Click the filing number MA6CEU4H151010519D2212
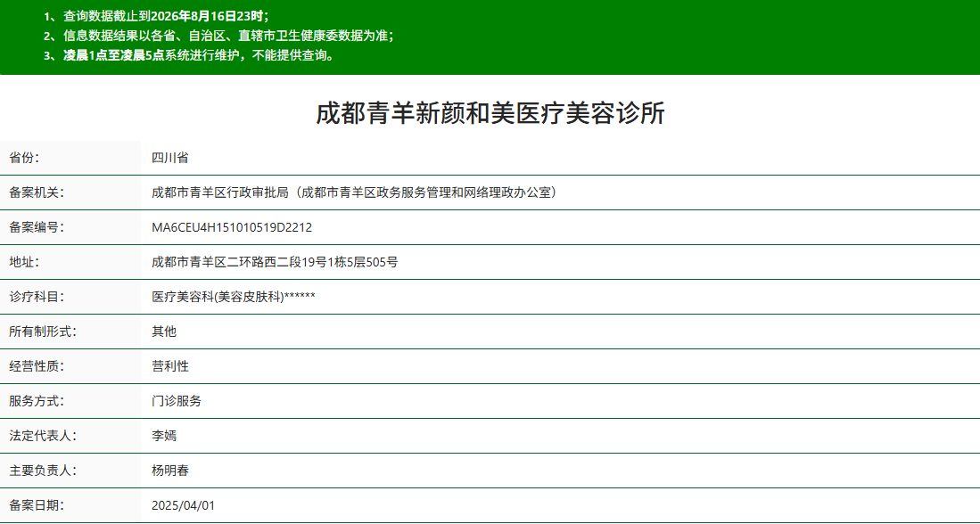 point(232,227)
